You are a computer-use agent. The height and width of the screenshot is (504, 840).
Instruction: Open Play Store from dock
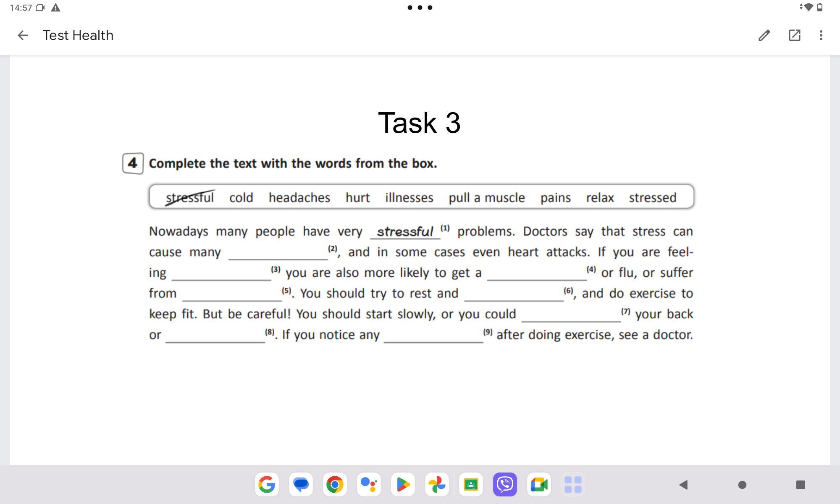pyautogui.click(x=403, y=485)
